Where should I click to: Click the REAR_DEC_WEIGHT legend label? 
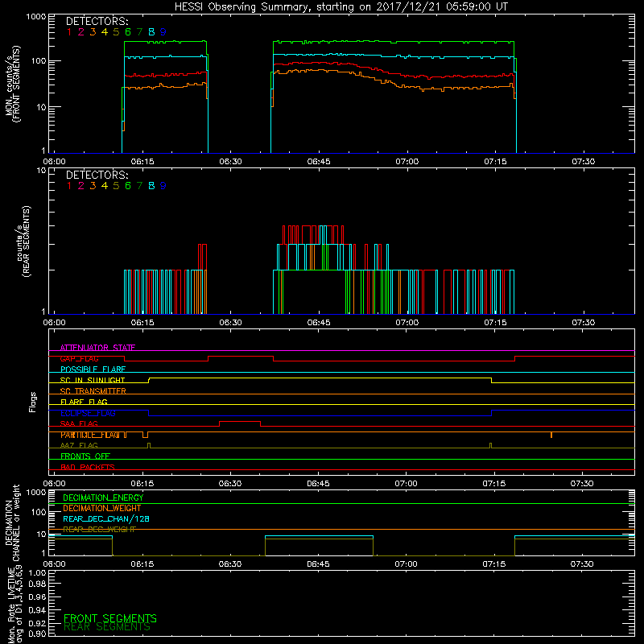tap(99, 530)
